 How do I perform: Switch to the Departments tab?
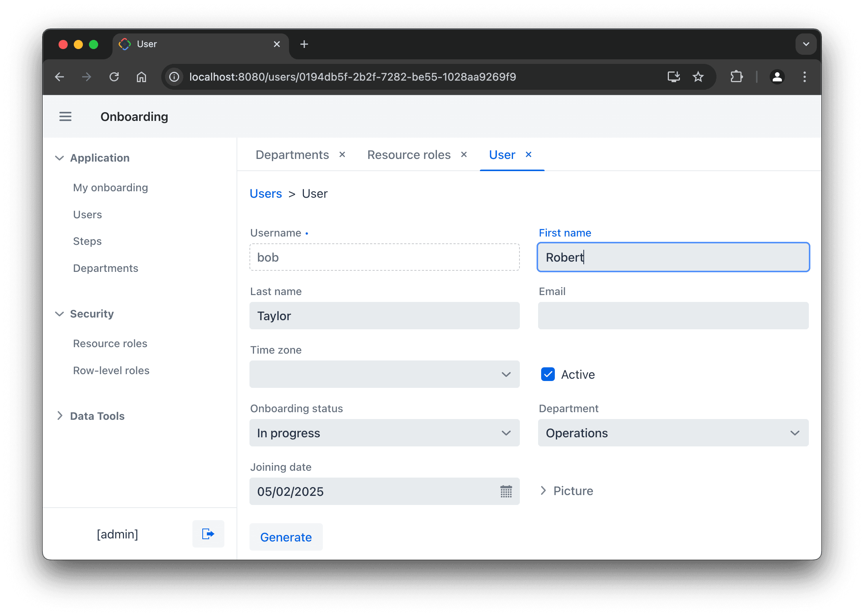pos(292,155)
